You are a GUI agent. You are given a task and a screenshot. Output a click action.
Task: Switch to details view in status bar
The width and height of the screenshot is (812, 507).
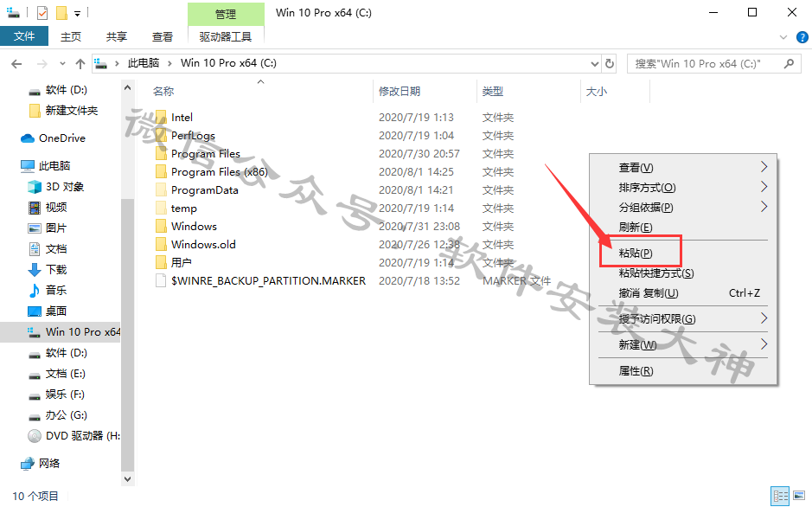(x=780, y=496)
